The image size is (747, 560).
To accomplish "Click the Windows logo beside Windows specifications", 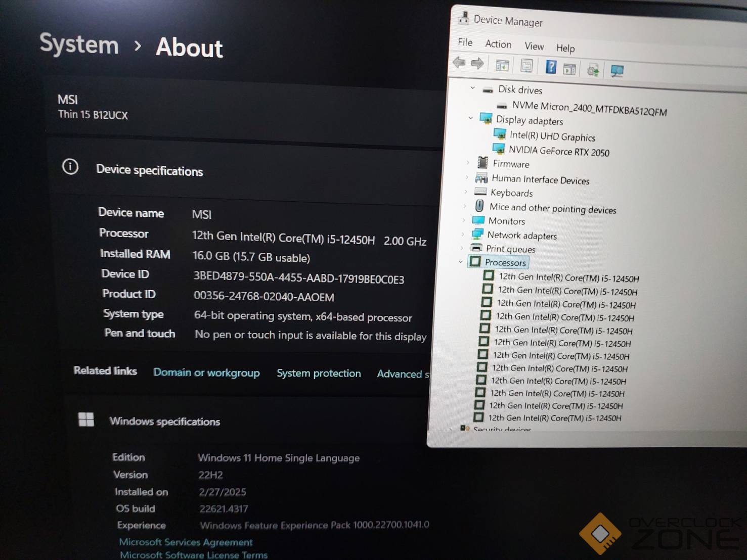I will tap(86, 419).
